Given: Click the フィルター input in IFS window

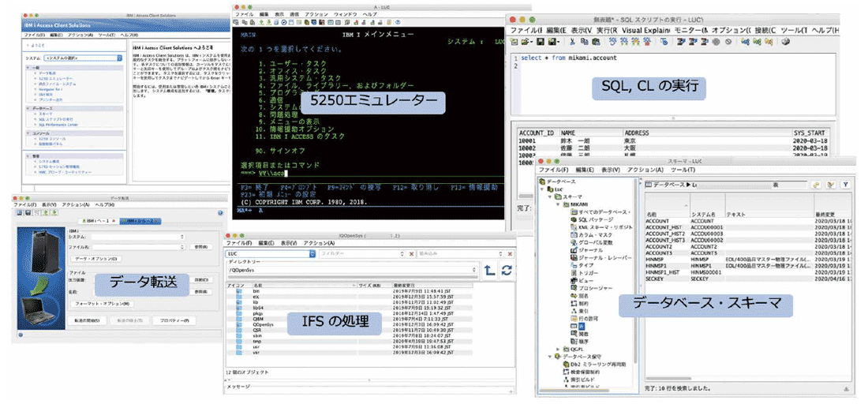Looking at the screenshot, I should pyautogui.click(x=363, y=253).
